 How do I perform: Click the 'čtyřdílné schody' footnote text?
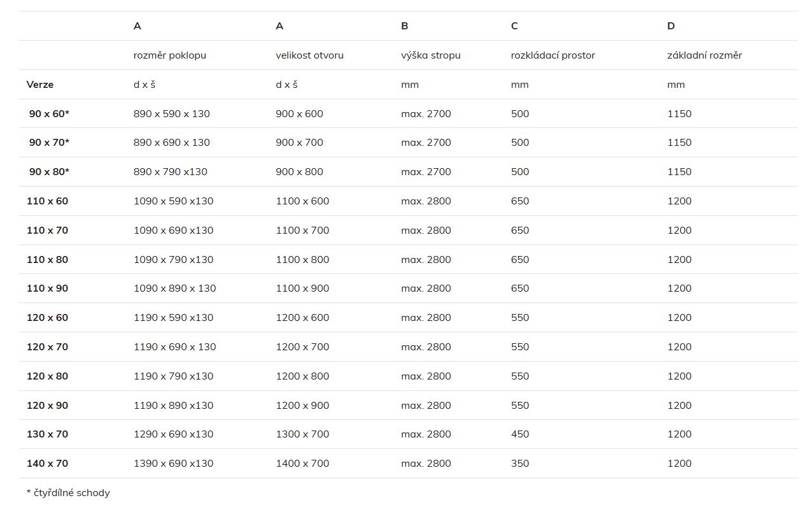pos(71,493)
